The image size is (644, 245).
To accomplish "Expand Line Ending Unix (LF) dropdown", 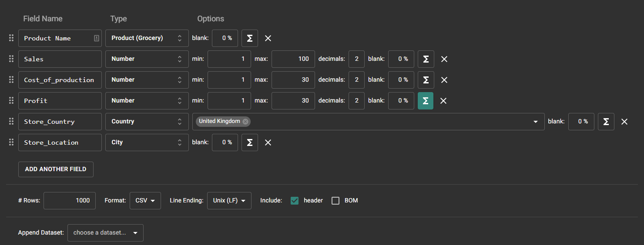I will pyautogui.click(x=229, y=201).
